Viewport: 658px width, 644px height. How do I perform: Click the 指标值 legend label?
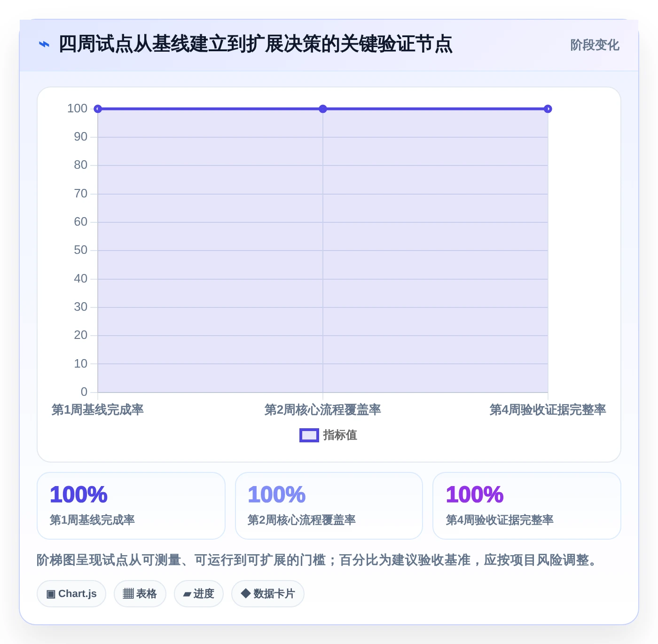340,435
